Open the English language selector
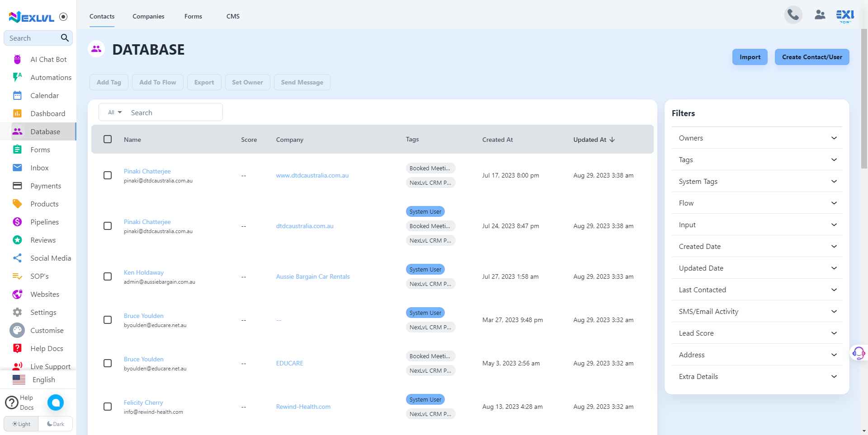Image resolution: width=868 pixels, height=435 pixels. coord(38,379)
